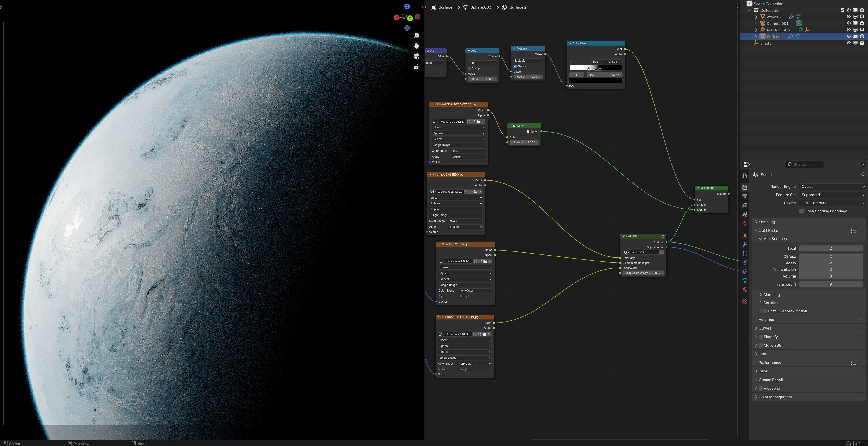Viewport: 868px width, 446px height.
Task: Disable Surface in renders with camera icon
Action: pos(862,36)
